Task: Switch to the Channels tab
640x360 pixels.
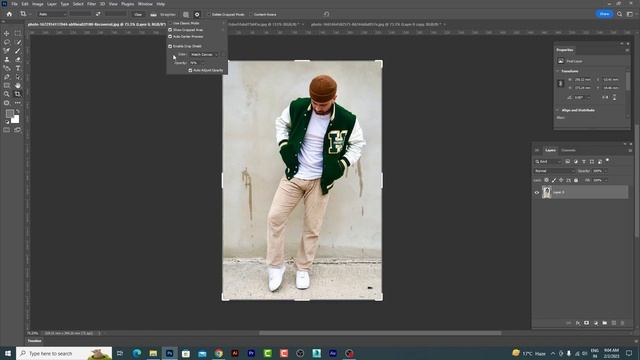Action: click(568, 150)
